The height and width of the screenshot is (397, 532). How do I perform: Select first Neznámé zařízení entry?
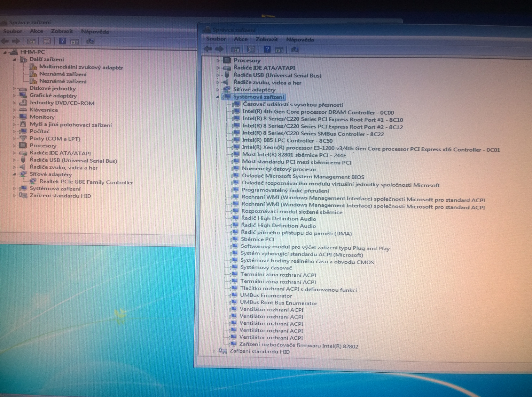[63, 74]
